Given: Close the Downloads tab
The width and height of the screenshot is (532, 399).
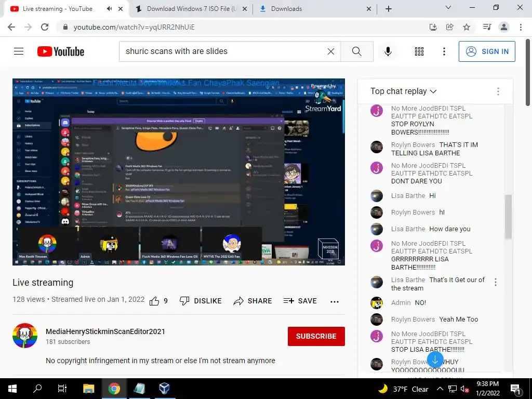Looking at the screenshot, I should (x=369, y=9).
